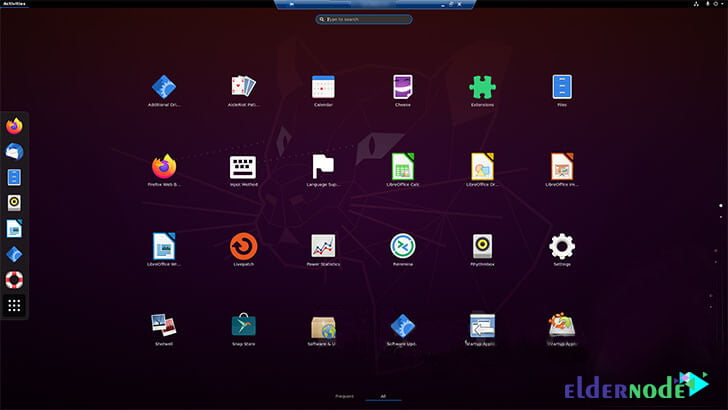Open Files from the left dock
The width and height of the screenshot is (728, 410).
(x=14, y=177)
